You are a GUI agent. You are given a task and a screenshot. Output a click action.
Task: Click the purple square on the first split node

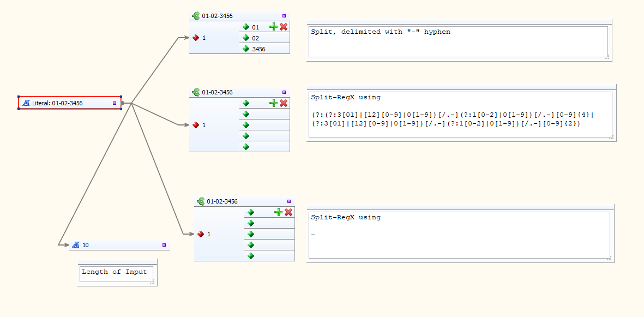tap(284, 16)
